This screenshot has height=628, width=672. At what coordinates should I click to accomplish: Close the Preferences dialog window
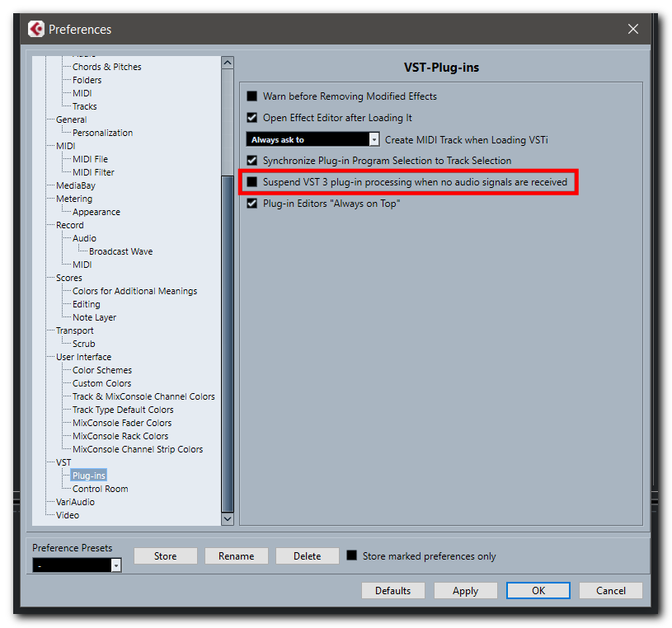point(632,29)
